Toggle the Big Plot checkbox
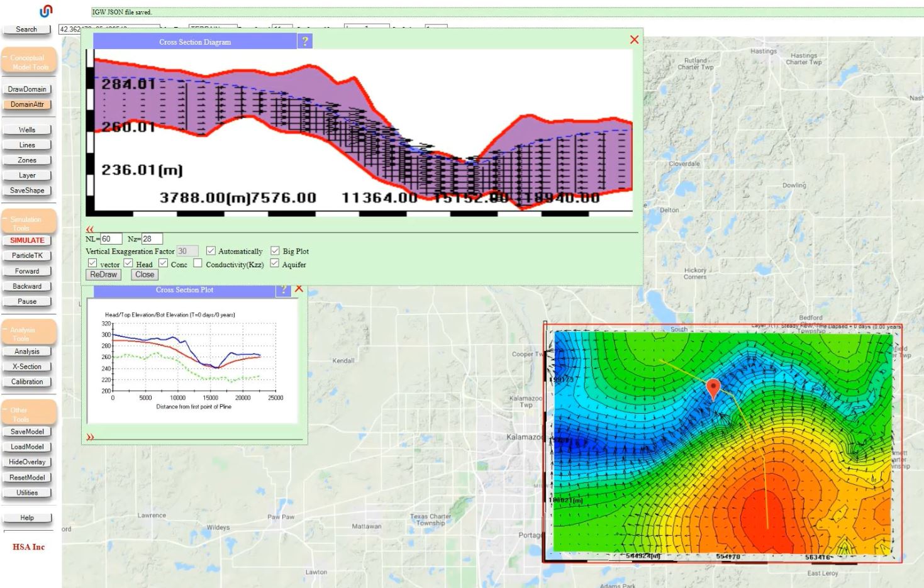924x588 pixels. (275, 251)
